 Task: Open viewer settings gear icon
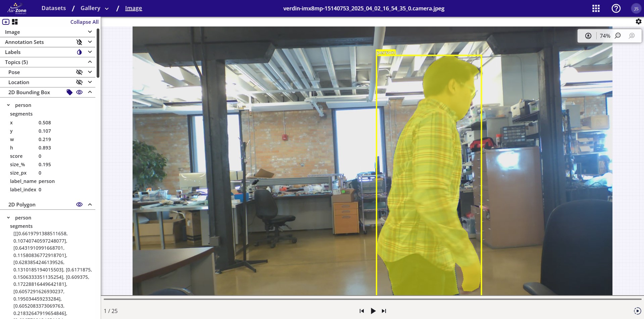(638, 21)
